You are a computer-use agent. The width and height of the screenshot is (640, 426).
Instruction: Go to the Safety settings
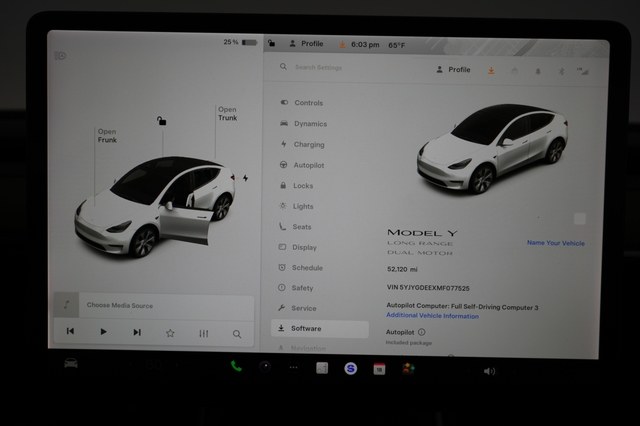coord(296,288)
